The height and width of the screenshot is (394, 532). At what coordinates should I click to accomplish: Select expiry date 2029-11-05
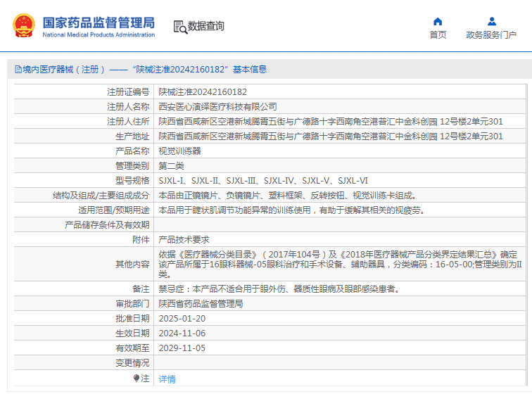click(x=182, y=348)
